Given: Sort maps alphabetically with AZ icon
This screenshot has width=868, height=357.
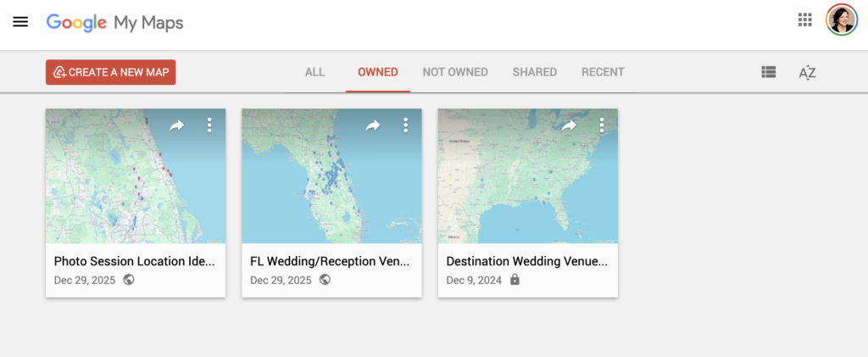Looking at the screenshot, I should click(807, 73).
